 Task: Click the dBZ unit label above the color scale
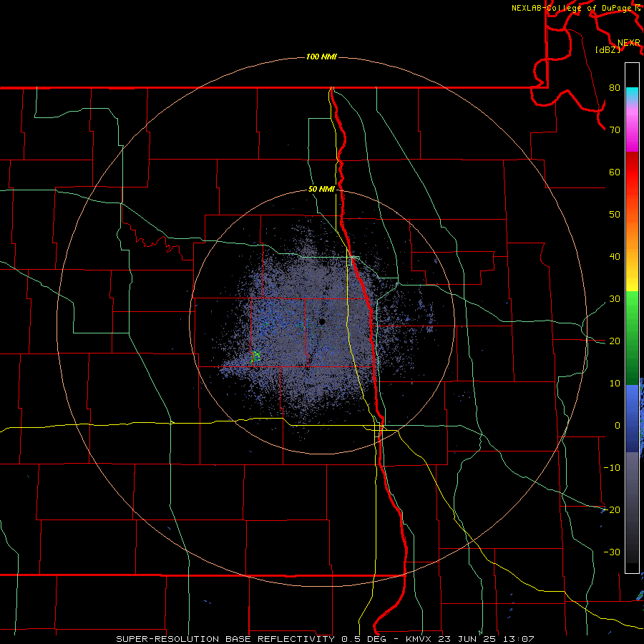pyautogui.click(x=608, y=50)
